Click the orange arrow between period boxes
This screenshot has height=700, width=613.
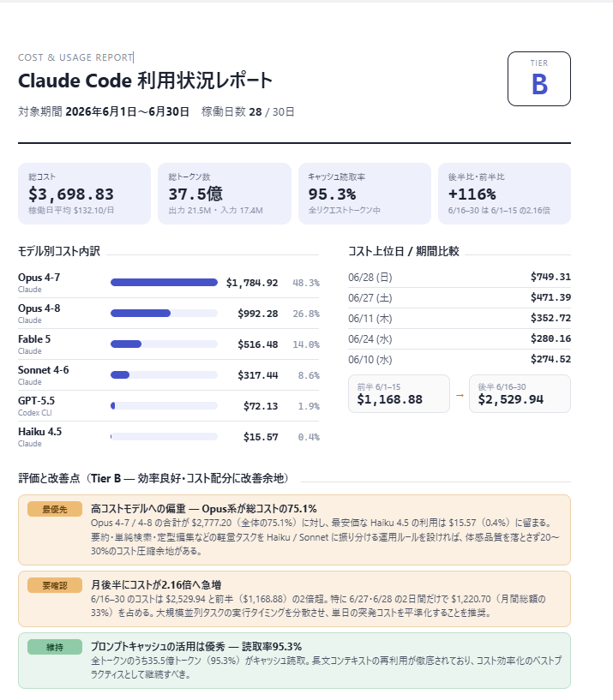click(460, 395)
